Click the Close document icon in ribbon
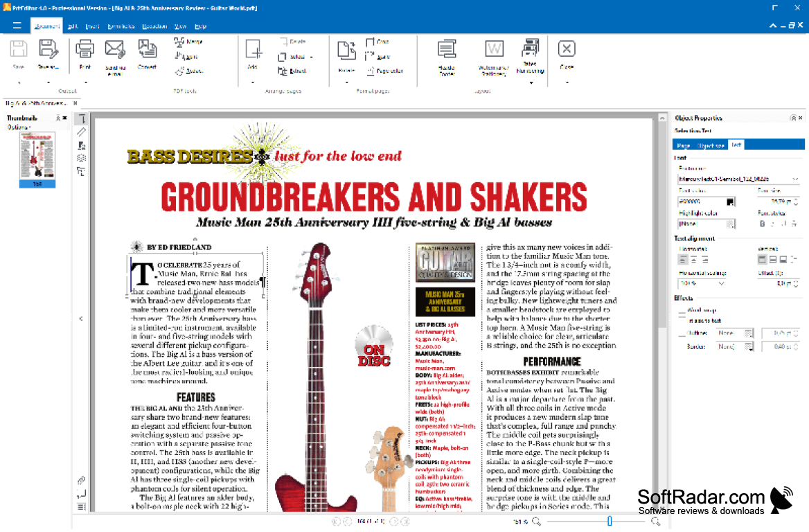Image resolution: width=809 pixels, height=532 pixels. [x=567, y=48]
